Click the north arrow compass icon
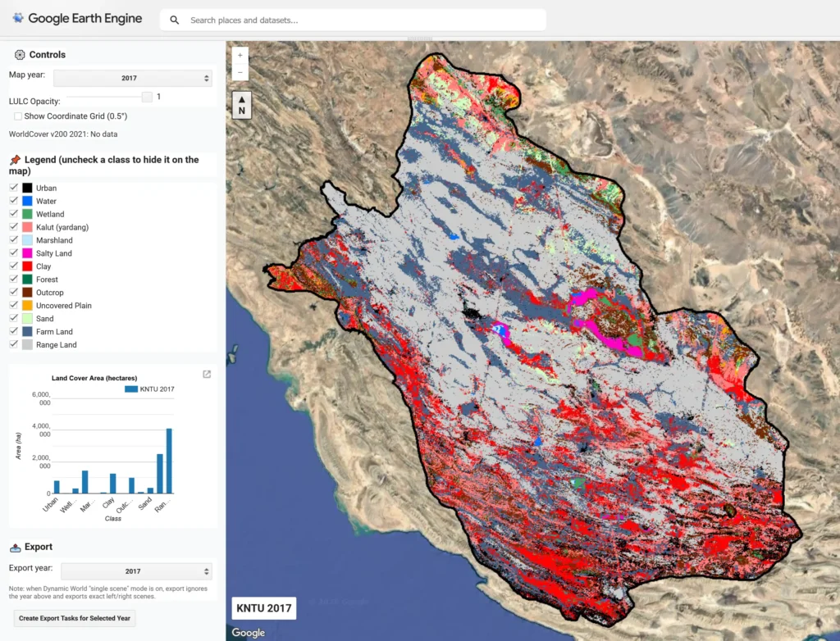 pyautogui.click(x=242, y=105)
